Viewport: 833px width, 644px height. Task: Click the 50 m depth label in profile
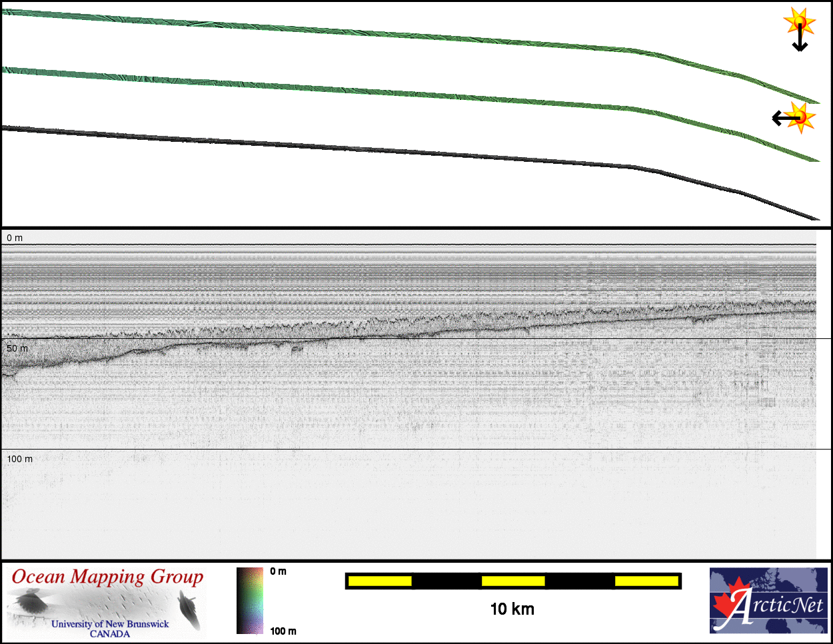coord(17,348)
